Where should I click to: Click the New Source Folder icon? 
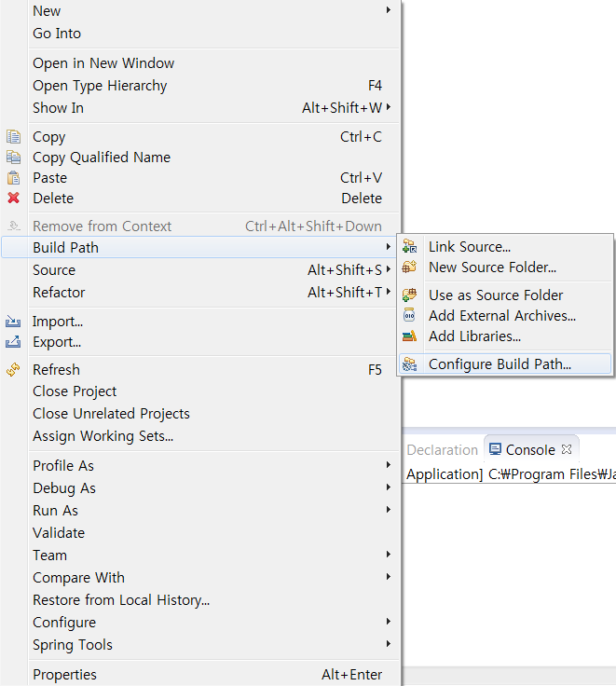pyautogui.click(x=409, y=267)
